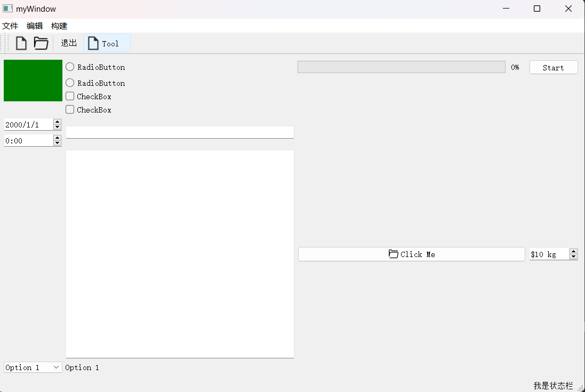Image resolution: width=585 pixels, height=392 pixels.
Task: Focus the single-line text input
Action: 180,132
